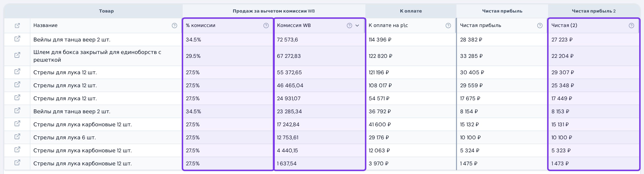The width and height of the screenshot is (644, 174).
Task: Open link icon for Стрелы row with 46 465,04
Action: point(17,85)
